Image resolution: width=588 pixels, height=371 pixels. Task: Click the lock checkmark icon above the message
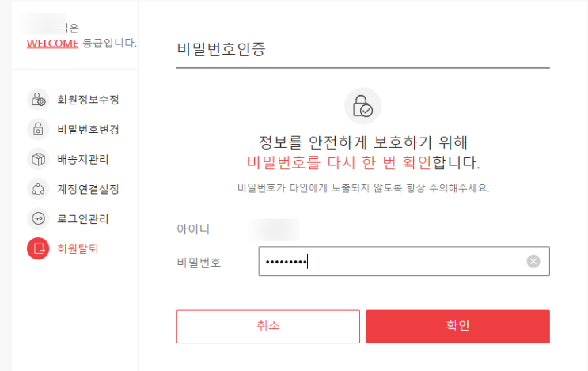point(362,106)
